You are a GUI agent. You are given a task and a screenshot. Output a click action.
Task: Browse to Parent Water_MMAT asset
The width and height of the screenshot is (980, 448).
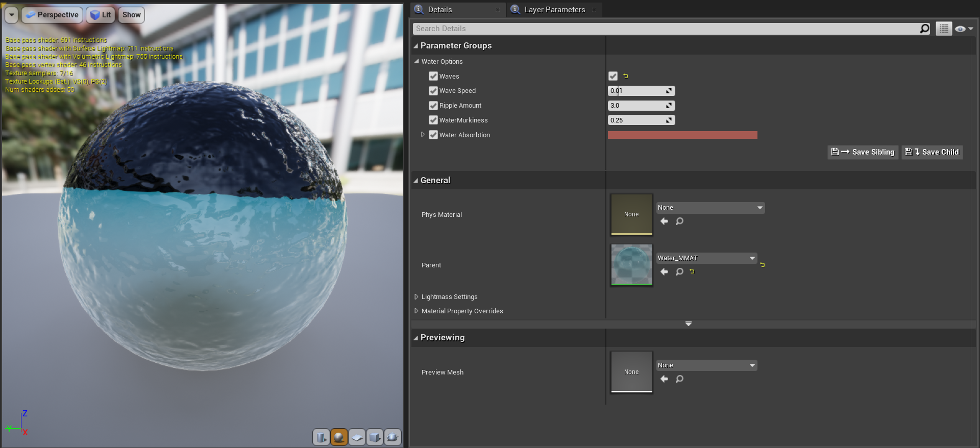tap(679, 272)
